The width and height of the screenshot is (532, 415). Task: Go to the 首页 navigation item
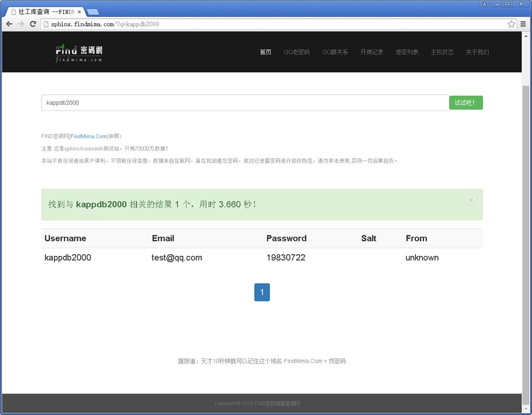[265, 52]
